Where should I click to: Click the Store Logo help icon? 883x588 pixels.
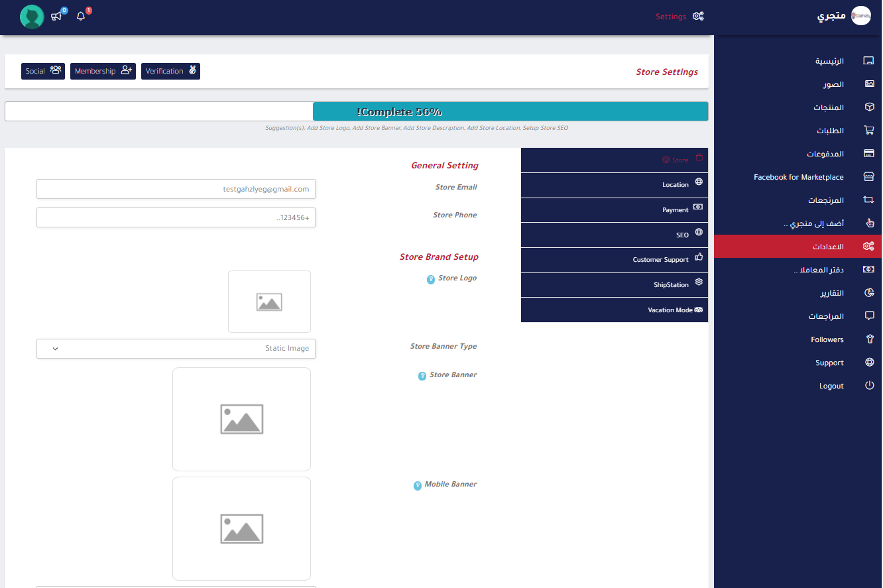click(431, 280)
